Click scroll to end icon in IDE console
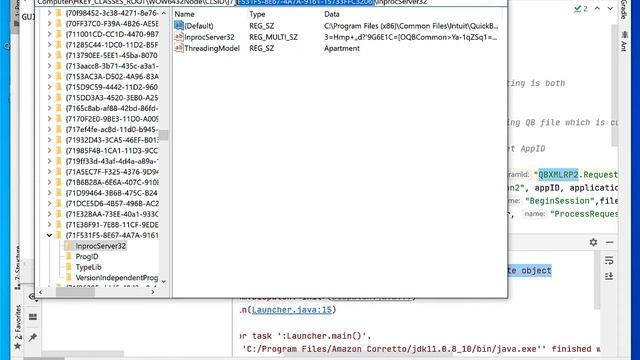The width and height of the screenshot is (640, 360). (x=609, y=276)
